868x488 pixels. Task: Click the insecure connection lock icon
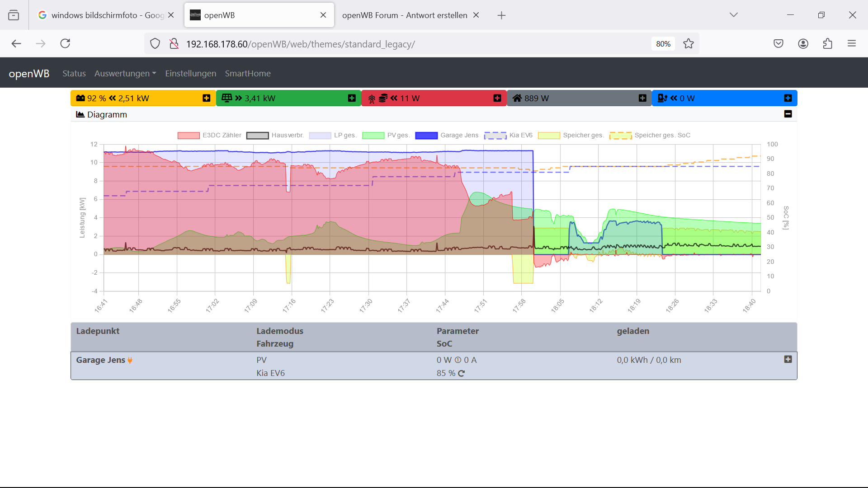[174, 44]
